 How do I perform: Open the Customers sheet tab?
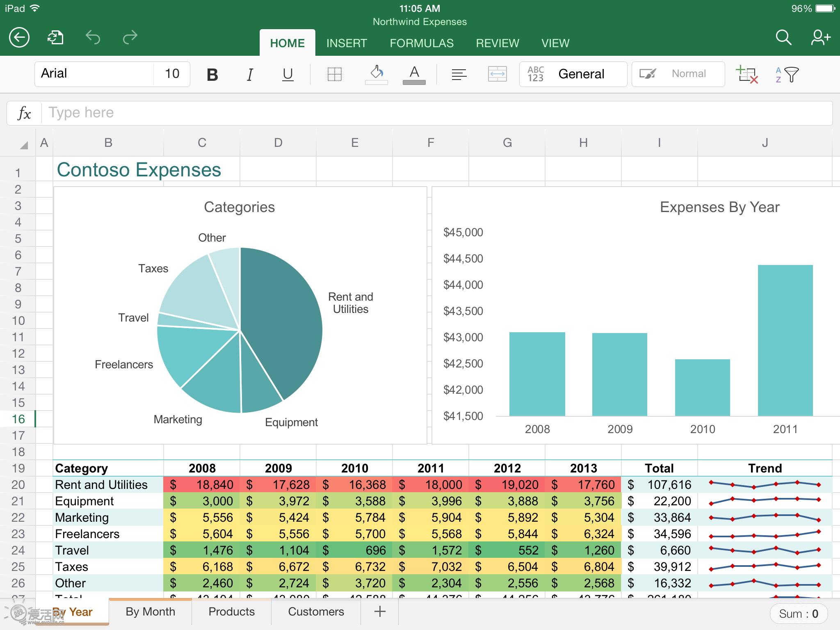[316, 612]
